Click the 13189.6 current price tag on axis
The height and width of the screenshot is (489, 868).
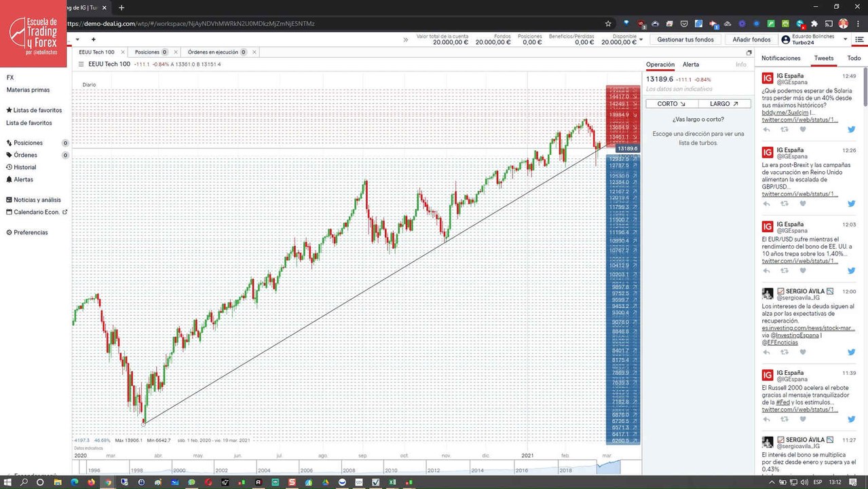coord(627,148)
